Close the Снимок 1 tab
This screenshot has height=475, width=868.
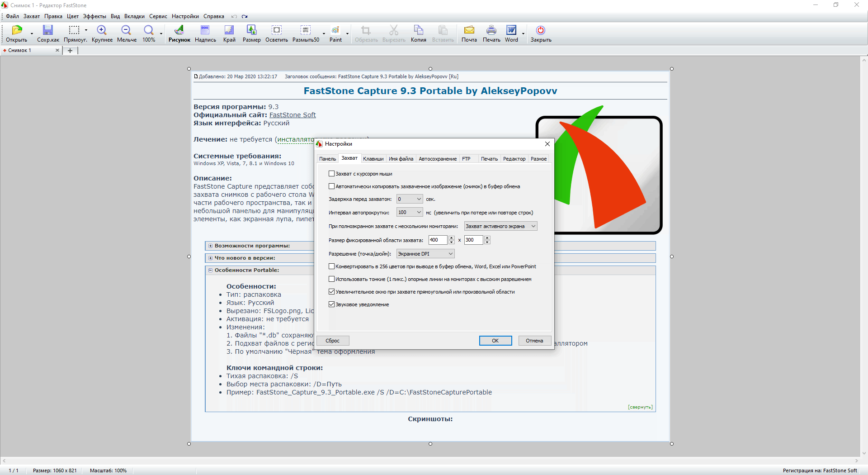(57, 50)
